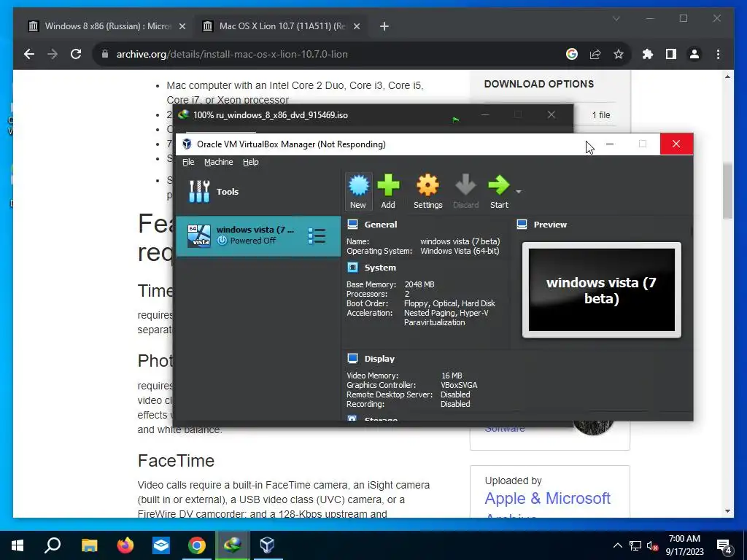Click the Display section header
Viewport: 747px width, 560px height.
(x=379, y=359)
